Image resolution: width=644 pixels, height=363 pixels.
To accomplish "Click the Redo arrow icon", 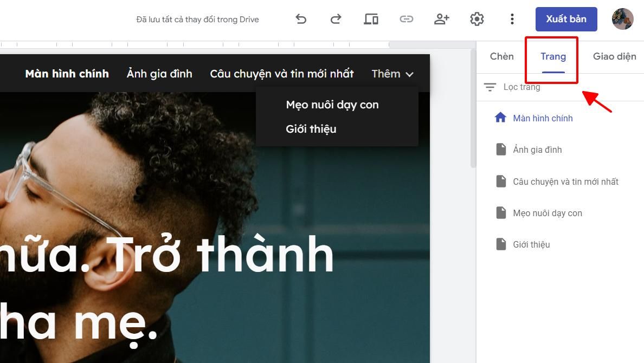I will pos(336,19).
